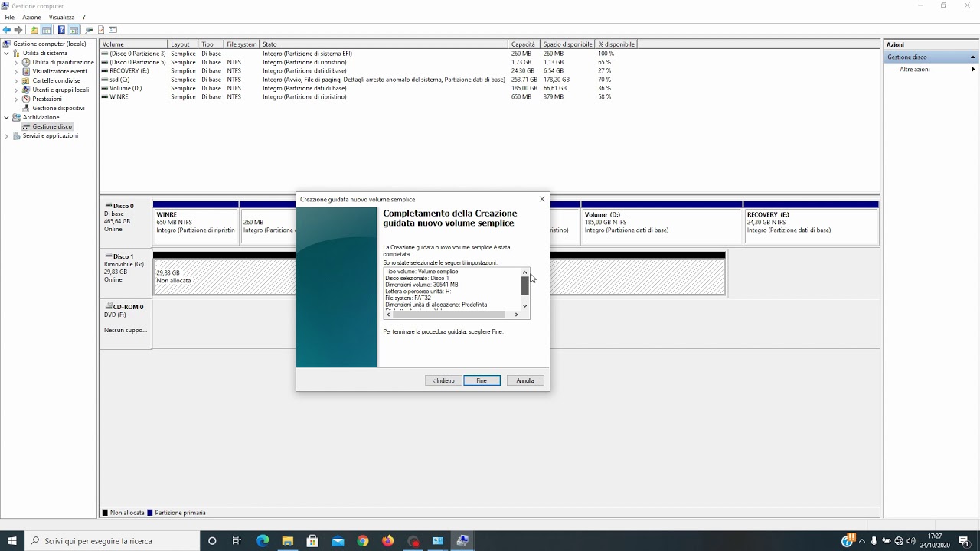Viewport: 980px width, 551px height.
Task: Open the Mail app from the taskbar
Action: (338, 541)
